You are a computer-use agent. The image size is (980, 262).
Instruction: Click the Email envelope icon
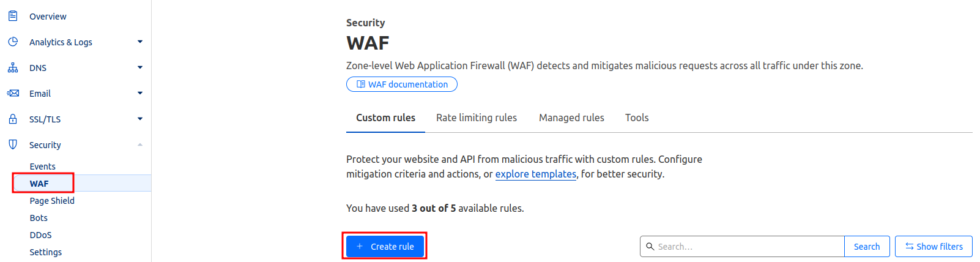tap(13, 93)
